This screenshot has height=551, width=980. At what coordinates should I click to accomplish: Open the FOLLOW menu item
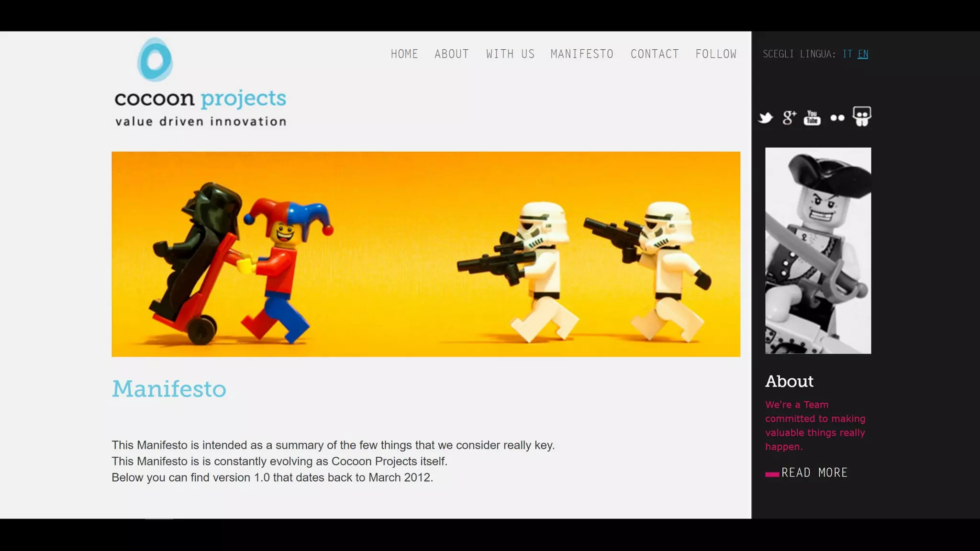click(x=716, y=54)
